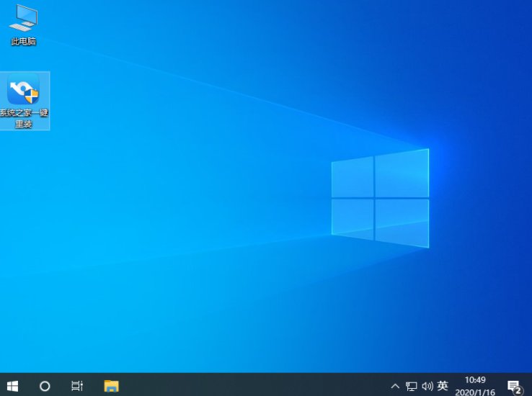Open the Windows Start menu
Screen dimensions: 532x396
[x=12, y=386]
